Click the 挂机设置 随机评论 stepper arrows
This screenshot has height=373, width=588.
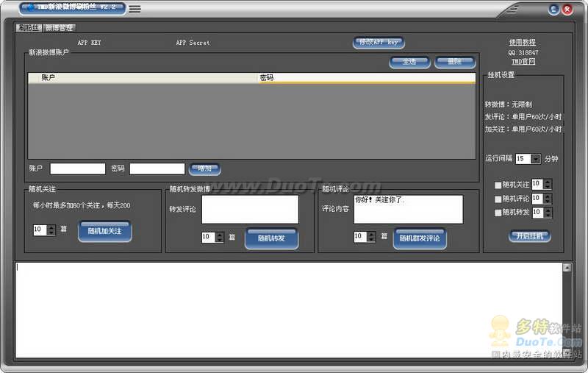pos(548,198)
